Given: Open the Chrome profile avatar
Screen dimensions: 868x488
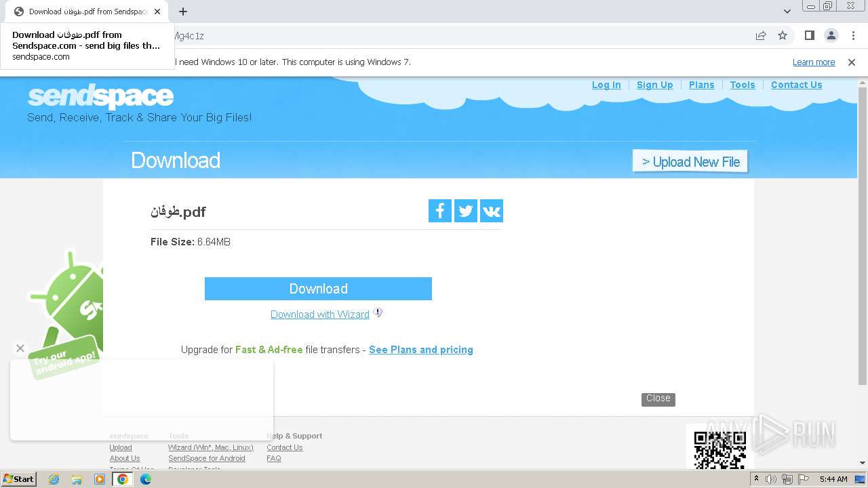Looking at the screenshot, I should coord(831,35).
